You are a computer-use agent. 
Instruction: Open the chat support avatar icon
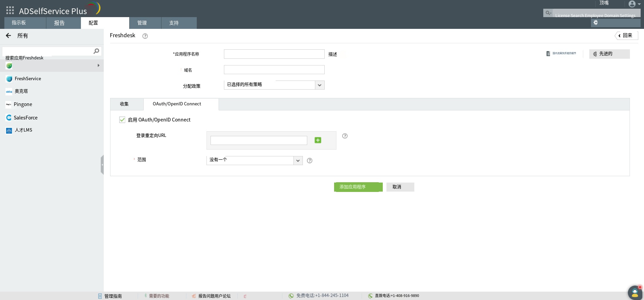(635, 292)
